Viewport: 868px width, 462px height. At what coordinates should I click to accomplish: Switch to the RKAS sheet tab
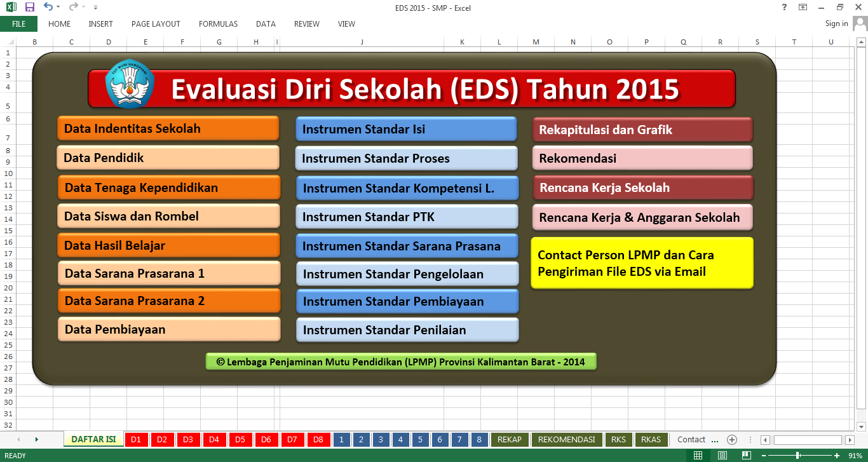[651, 440]
